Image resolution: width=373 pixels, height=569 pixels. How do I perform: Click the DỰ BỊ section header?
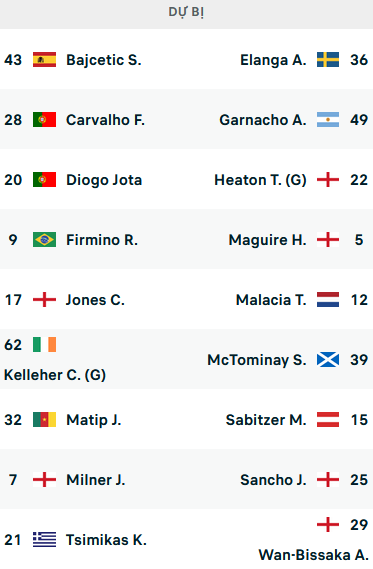pyautogui.click(x=186, y=12)
